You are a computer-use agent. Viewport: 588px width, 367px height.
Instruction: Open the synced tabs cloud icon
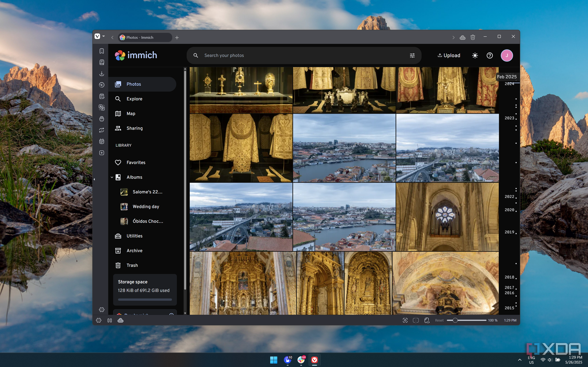462,37
